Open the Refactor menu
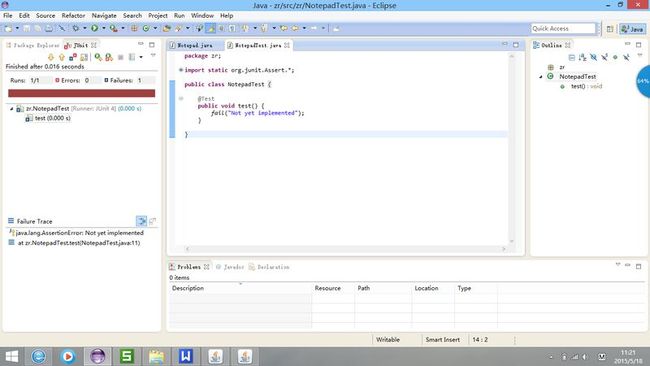The width and height of the screenshot is (650, 366). click(x=73, y=15)
